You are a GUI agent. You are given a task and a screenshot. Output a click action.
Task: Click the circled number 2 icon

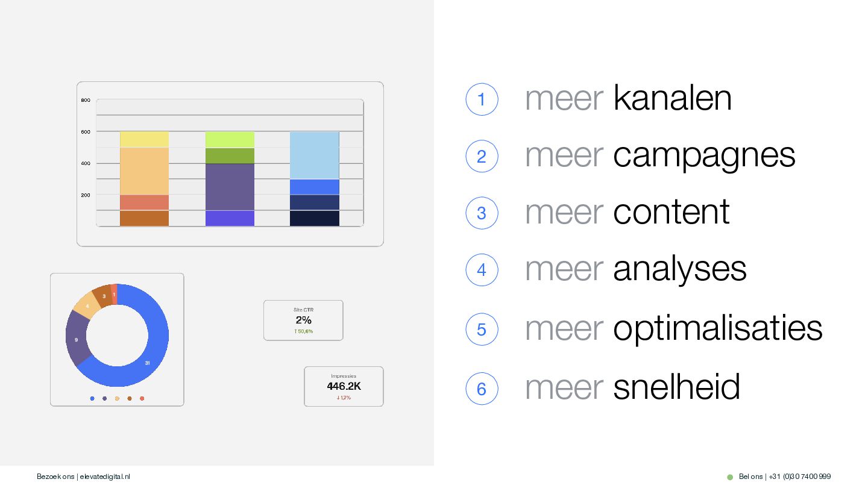(x=482, y=156)
